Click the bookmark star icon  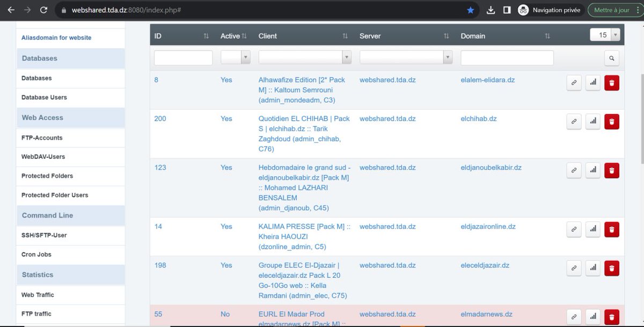[x=471, y=10]
